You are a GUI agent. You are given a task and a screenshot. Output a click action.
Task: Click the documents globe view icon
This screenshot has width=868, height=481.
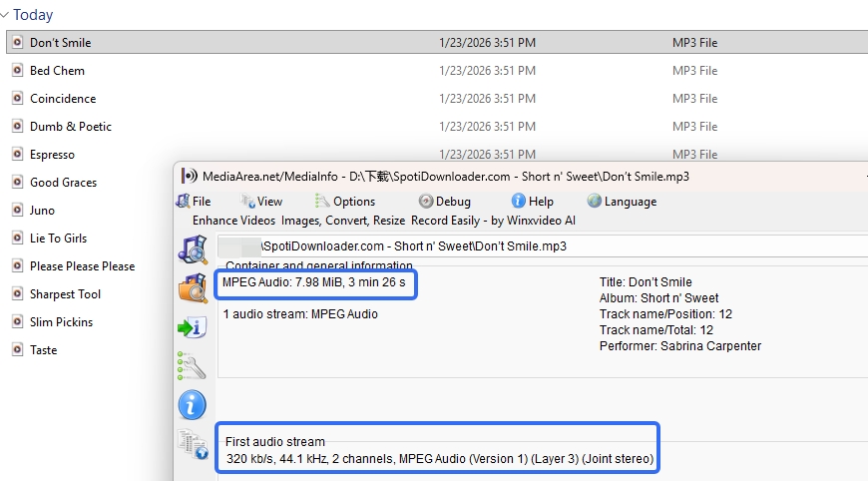point(193,444)
